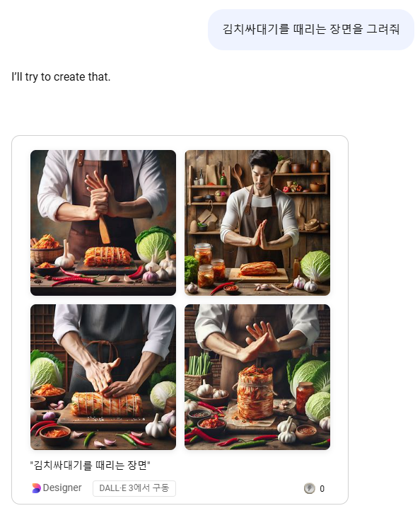Screen dimensions: 420x513
Task: Click the wooden spatula in the first image
Action: 104,230
